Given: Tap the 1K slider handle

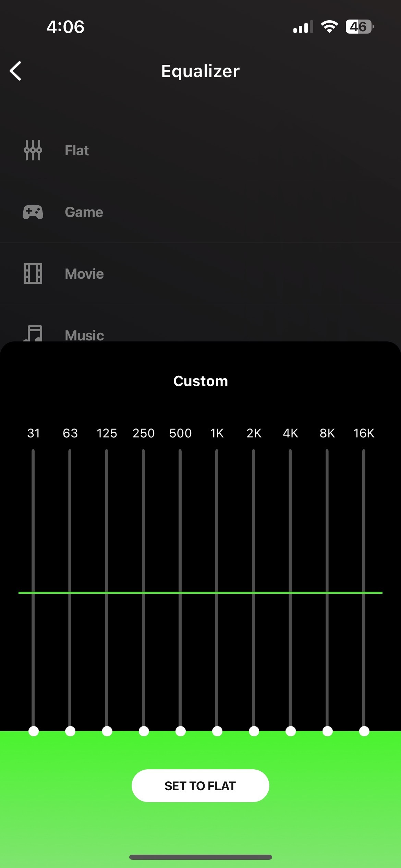Looking at the screenshot, I should [217, 731].
